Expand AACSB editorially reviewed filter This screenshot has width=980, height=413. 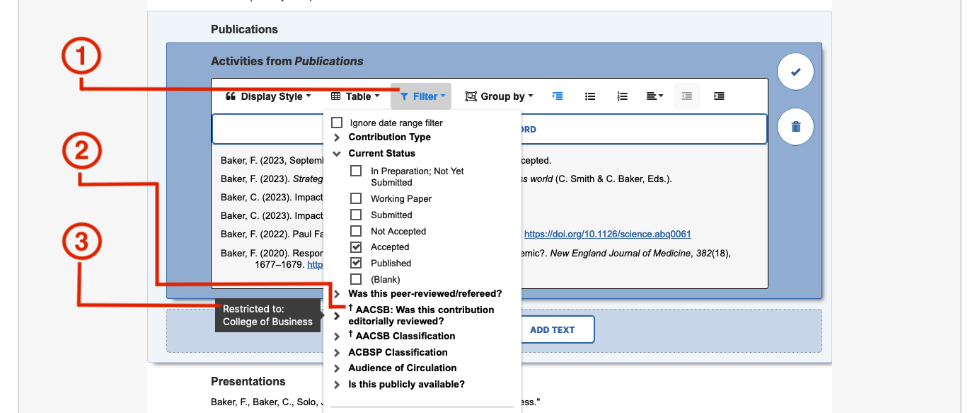pyautogui.click(x=337, y=316)
